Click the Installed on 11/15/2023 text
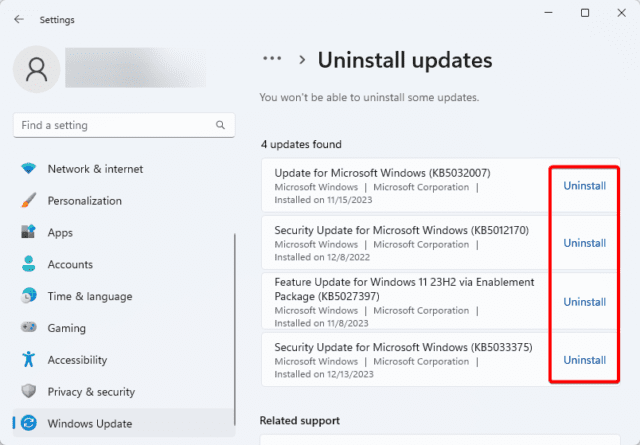The height and width of the screenshot is (445, 640). [323, 200]
